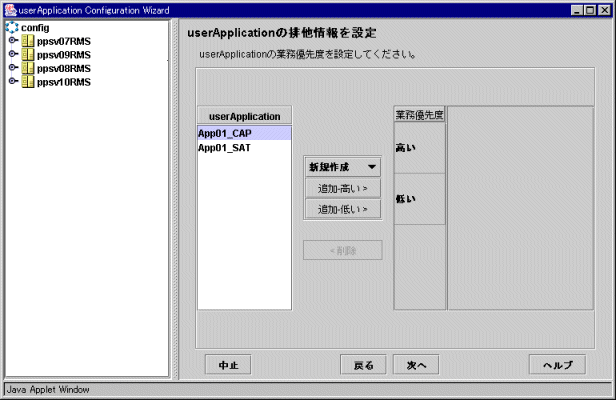616x400 pixels.
Task: Select ppsv07RMS label in tree
Action: (64, 41)
